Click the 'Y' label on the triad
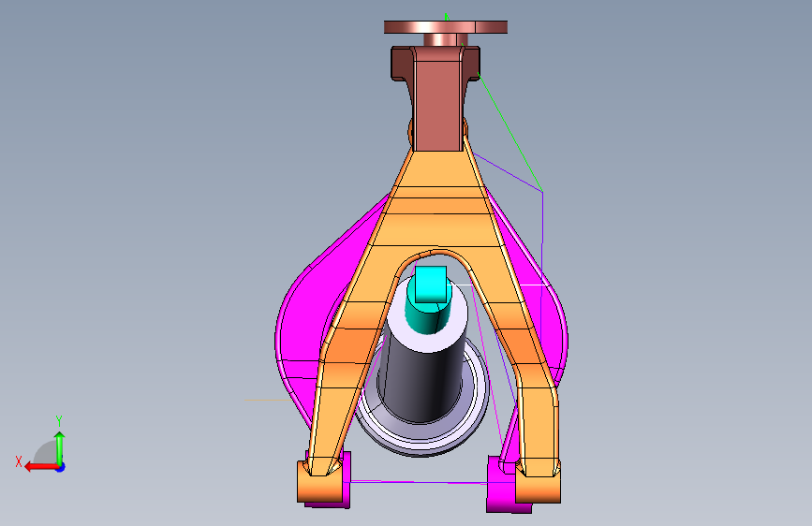Screen dimensions: 812x526 [x=59, y=421]
